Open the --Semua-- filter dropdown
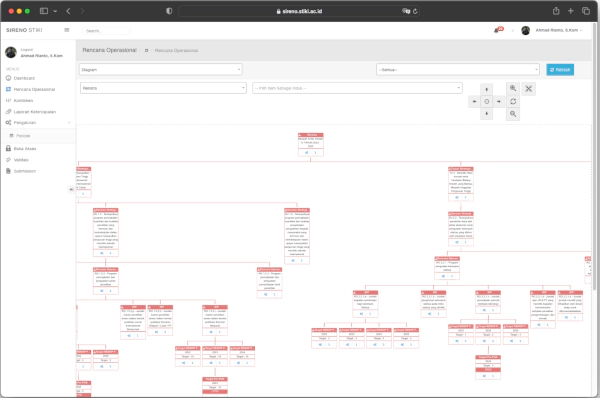Screen dimensions: 600x398 (x=458, y=70)
